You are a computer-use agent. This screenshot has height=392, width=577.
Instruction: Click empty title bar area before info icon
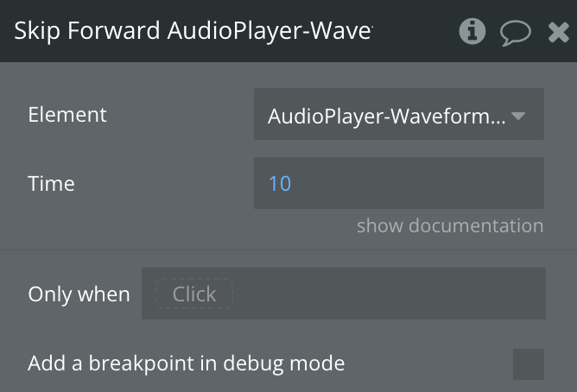pos(415,32)
